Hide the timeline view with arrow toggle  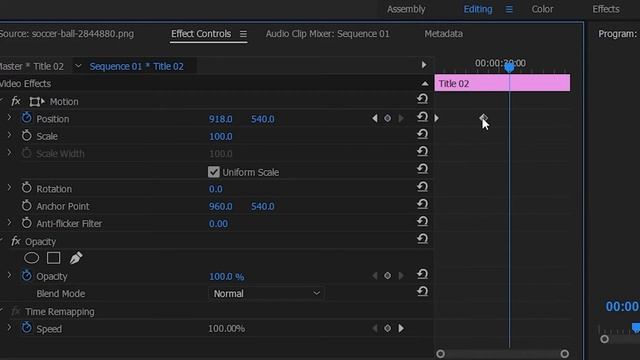(424, 65)
